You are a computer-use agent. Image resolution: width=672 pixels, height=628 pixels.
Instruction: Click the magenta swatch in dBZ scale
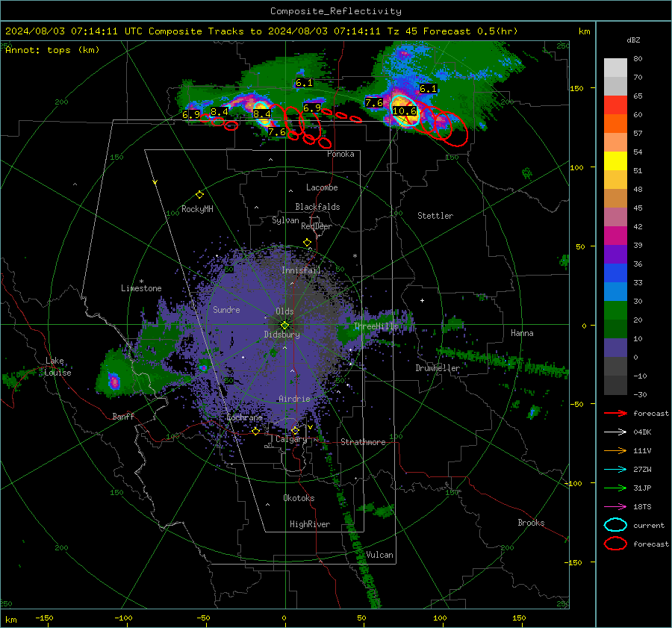(615, 236)
